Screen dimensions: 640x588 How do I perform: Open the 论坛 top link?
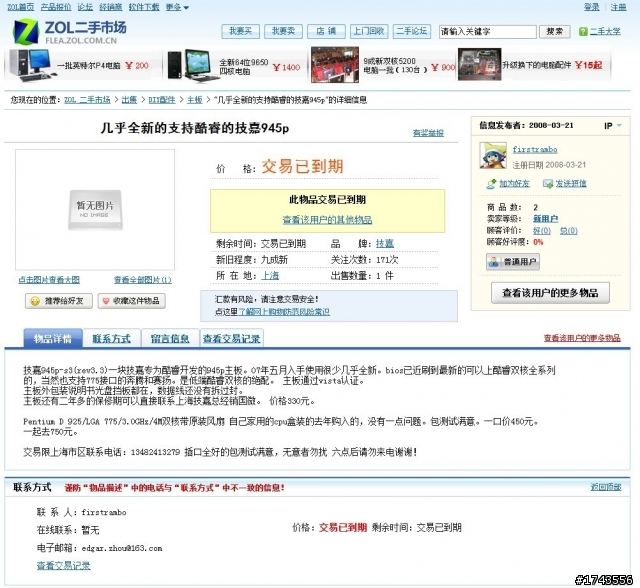(x=85, y=7)
